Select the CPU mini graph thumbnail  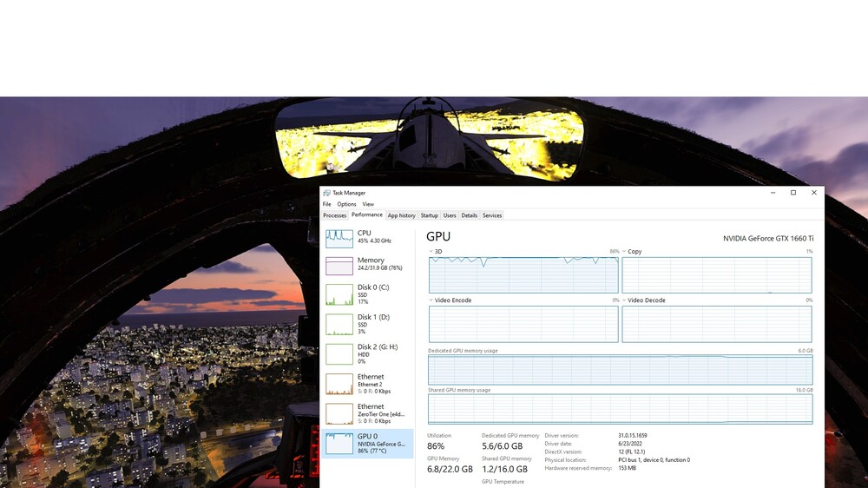coord(339,239)
